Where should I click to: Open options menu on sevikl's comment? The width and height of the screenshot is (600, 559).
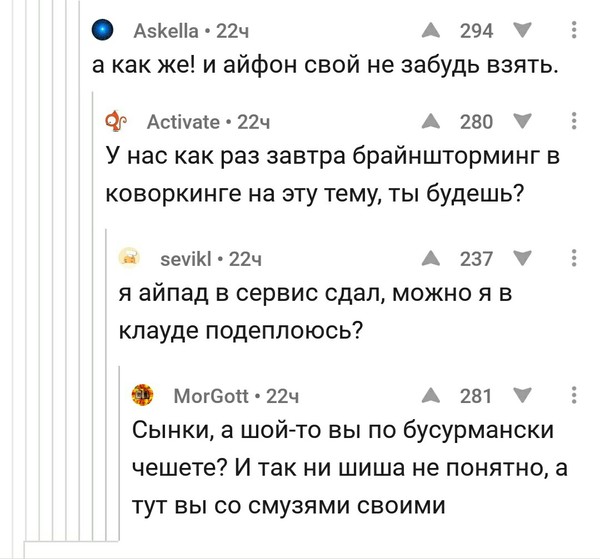[x=572, y=258]
